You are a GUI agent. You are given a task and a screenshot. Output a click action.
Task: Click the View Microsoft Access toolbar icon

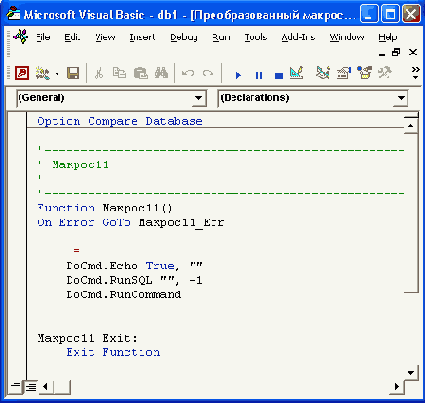click(x=22, y=73)
